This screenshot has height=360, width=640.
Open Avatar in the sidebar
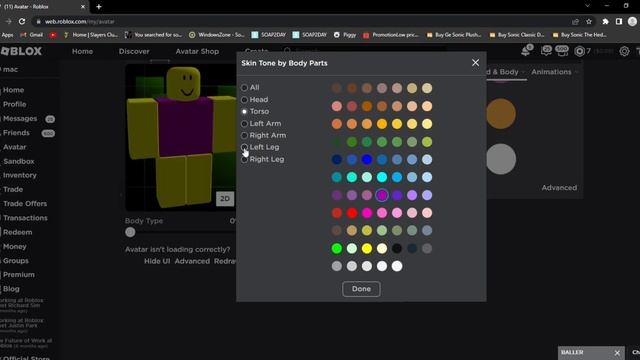pyautogui.click(x=15, y=147)
